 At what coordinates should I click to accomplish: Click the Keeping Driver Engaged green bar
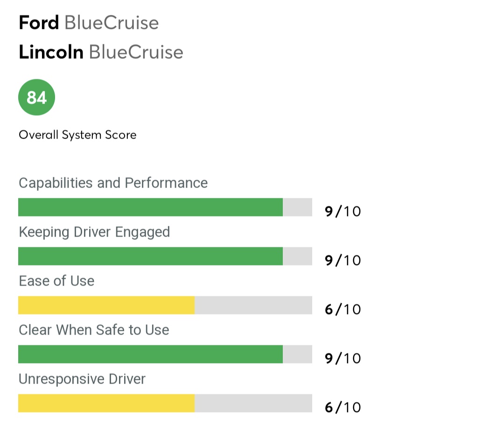(150, 256)
